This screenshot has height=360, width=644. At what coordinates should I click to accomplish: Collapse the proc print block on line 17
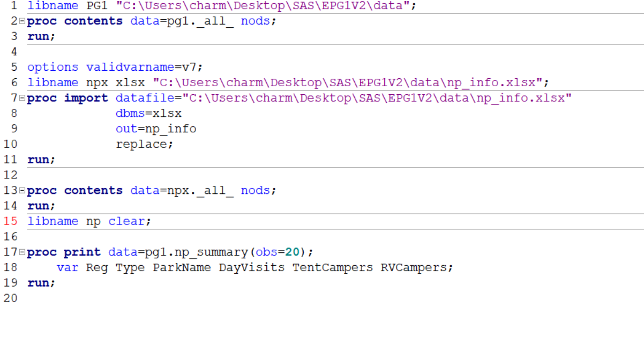click(22, 252)
